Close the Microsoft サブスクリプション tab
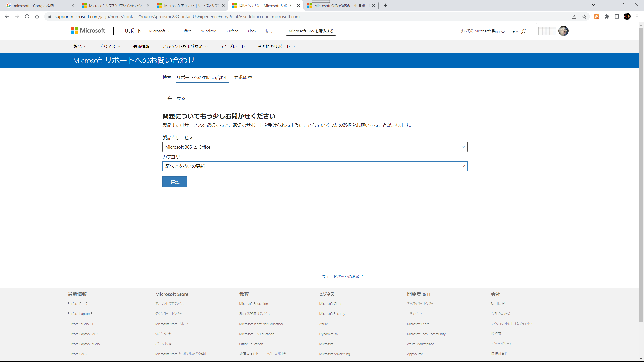 pos(148,5)
